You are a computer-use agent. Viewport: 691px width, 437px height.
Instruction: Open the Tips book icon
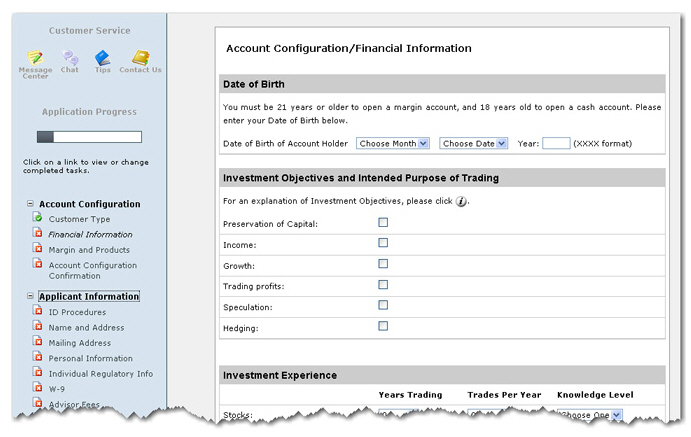102,58
